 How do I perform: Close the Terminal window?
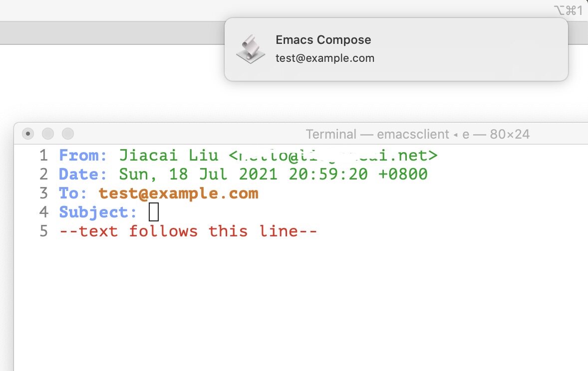(28, 134)
